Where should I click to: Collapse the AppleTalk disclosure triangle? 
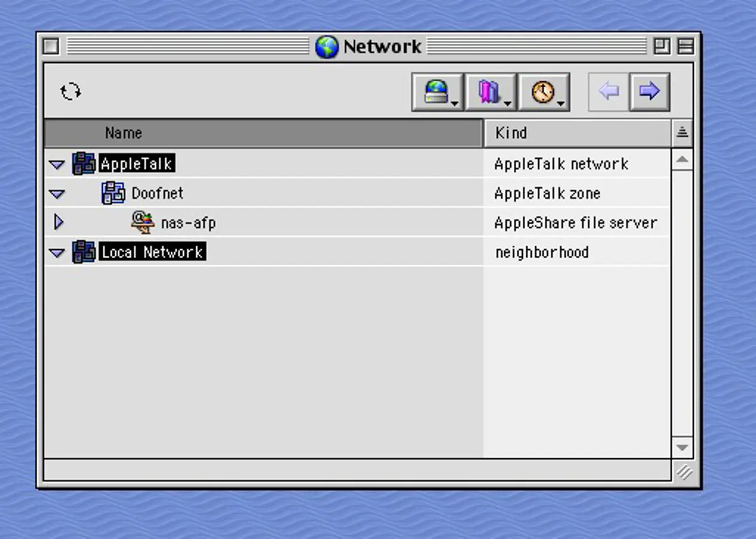click(57, 164)
